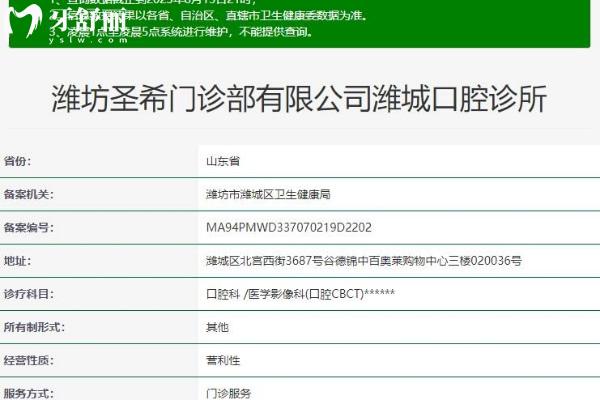
Task: Select the 地址 label
Action: coord(17,261)
